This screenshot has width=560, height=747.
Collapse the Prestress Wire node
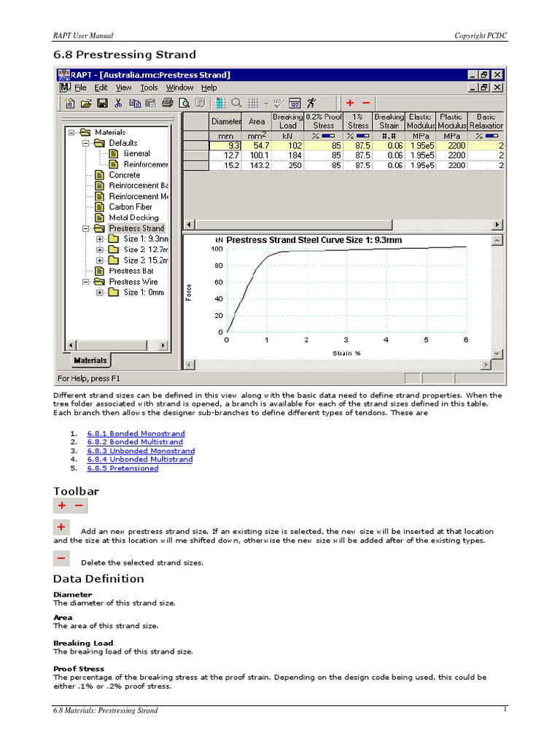(x=86, y=282)
